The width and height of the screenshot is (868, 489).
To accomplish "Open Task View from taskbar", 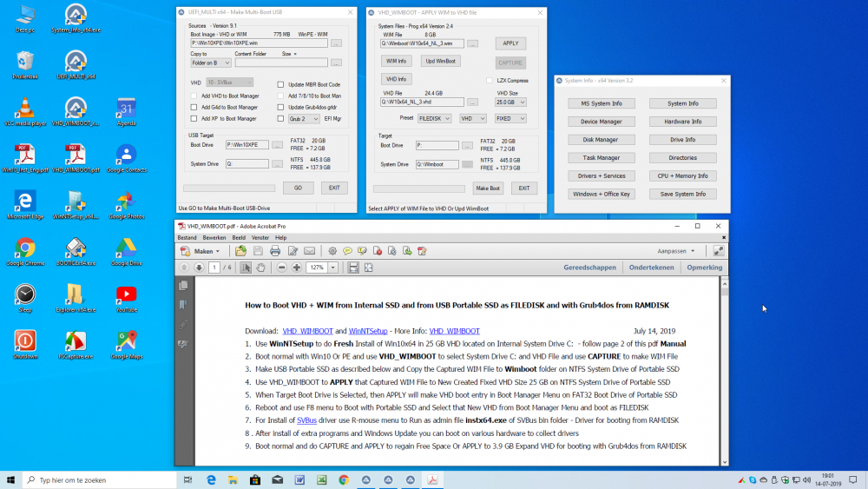I will 187,479.
